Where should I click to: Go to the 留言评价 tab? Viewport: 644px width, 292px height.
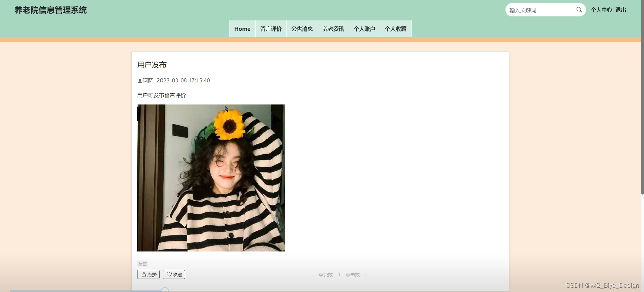(271, 29)
